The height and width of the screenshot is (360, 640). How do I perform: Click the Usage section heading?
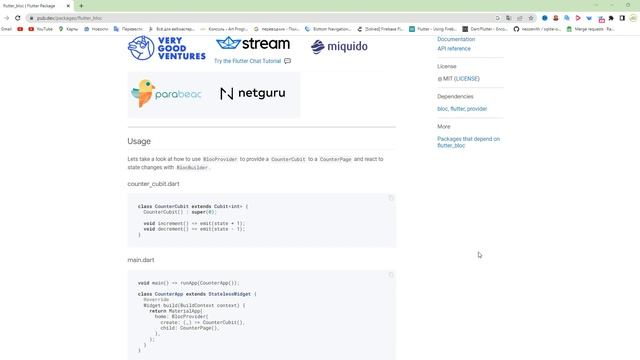[x=139, y=141]
